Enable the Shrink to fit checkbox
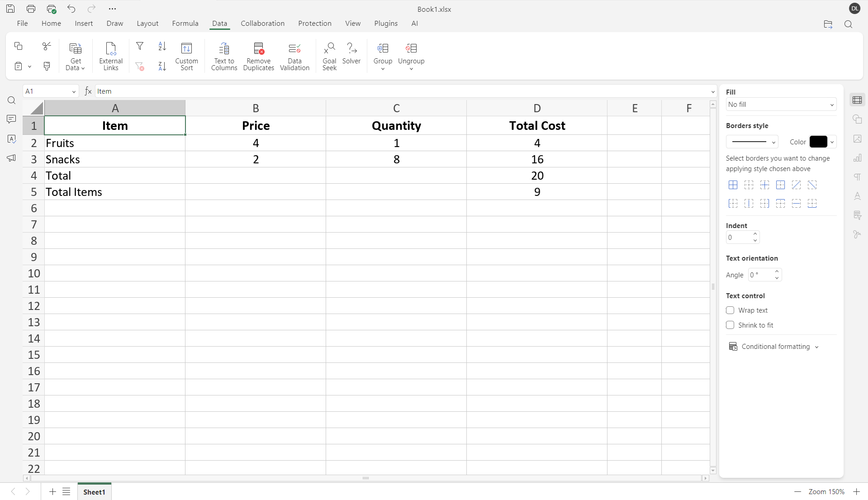The height and width of the screenshot is (500, 868). point(730,325)
